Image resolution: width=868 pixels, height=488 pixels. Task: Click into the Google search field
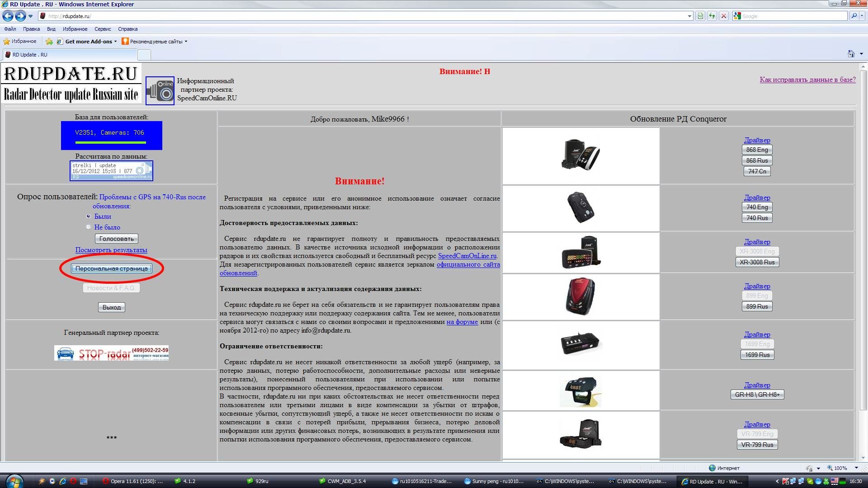click(791, 16)
